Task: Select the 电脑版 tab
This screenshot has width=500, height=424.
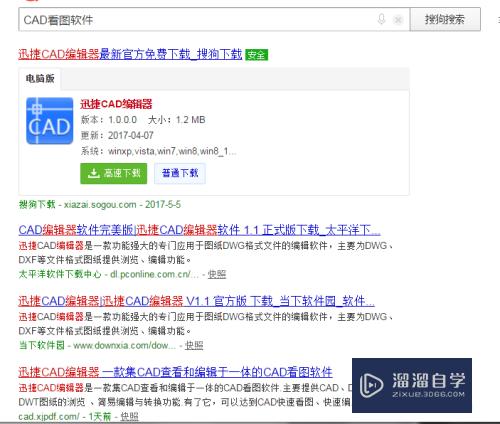Action: [40, 79]
